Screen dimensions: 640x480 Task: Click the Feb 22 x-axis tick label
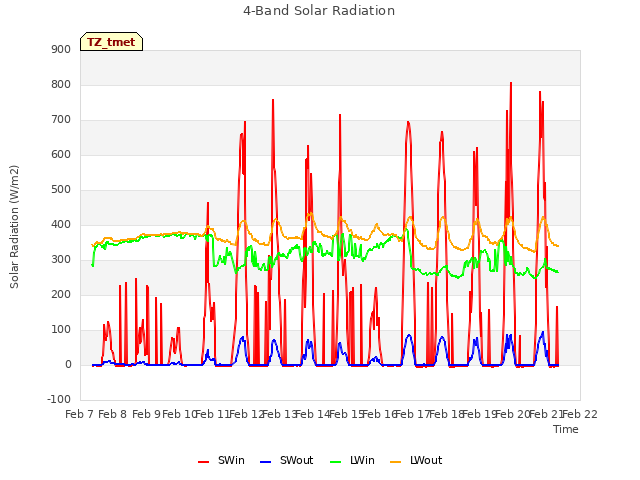point(580,414)
